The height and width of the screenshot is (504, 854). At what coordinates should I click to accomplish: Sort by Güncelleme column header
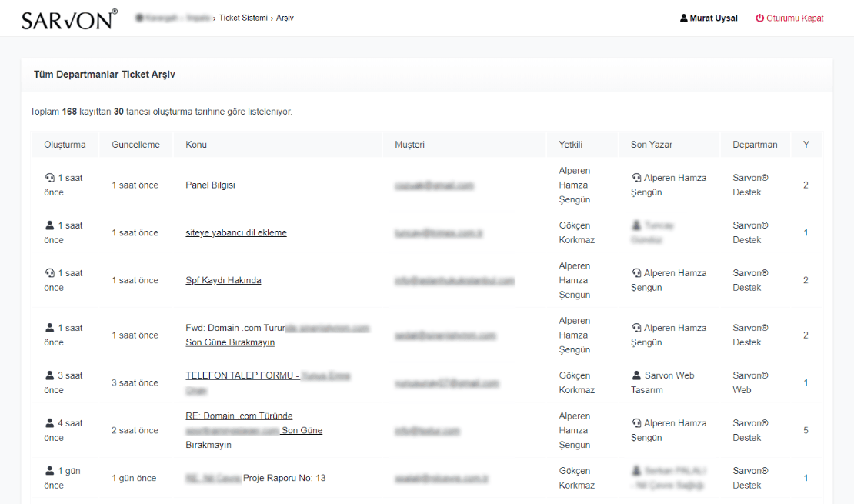pos(135,145)
